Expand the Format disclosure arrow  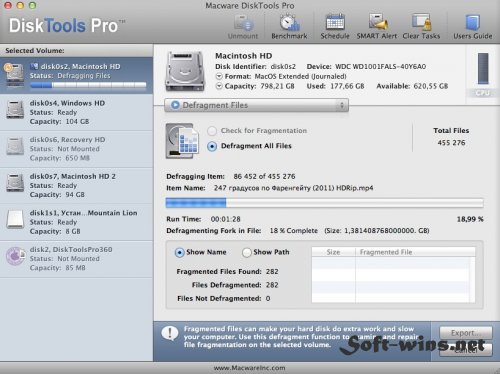point(219,76)
